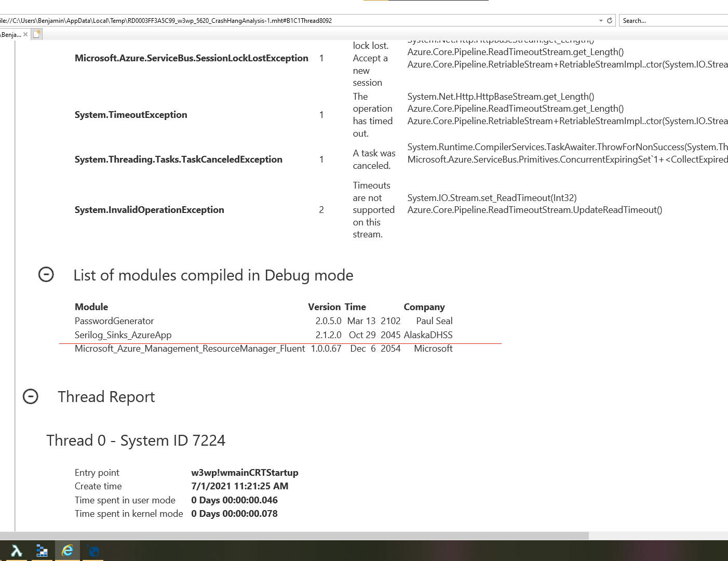
Task: Collapse the Thread Report section
Action: point(31,396)
